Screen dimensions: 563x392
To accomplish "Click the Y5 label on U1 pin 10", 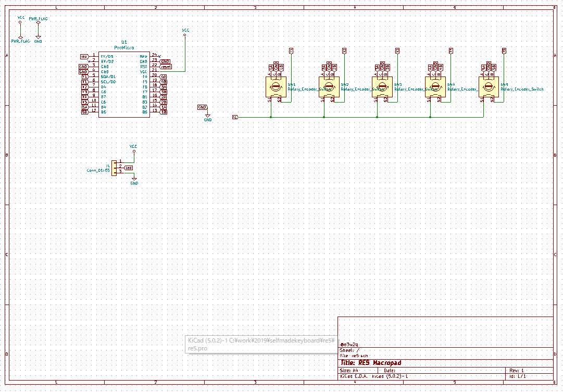I will coord(85,102).
